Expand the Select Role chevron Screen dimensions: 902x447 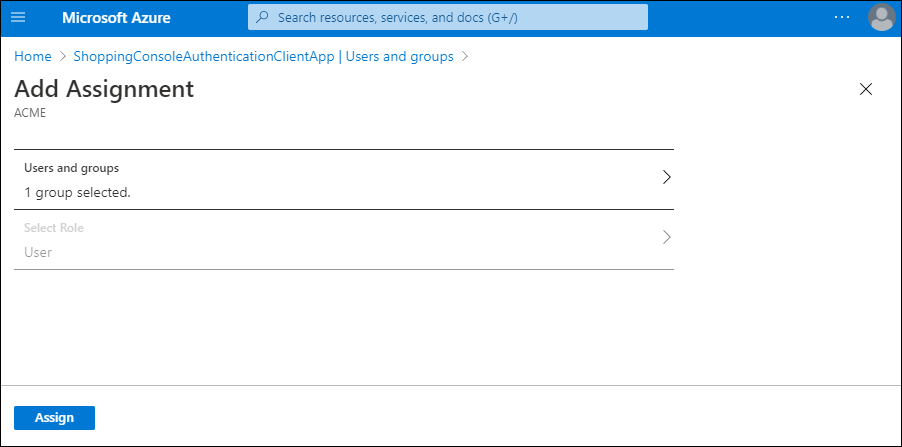(666, 238)
